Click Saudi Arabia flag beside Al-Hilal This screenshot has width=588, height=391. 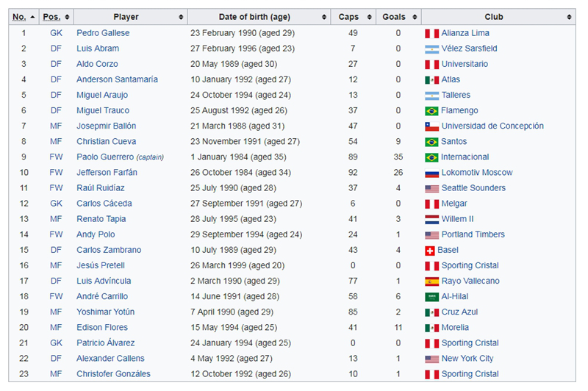pyautogui.click(x=431, y=297)
